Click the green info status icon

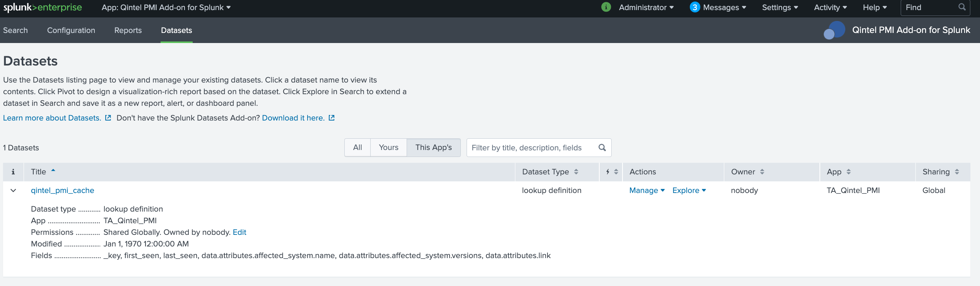(606, 7)
